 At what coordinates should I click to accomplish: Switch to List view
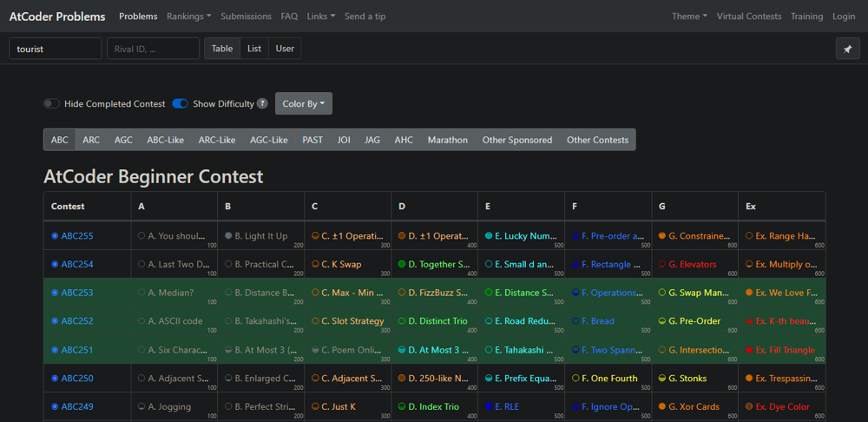pyautogui.click(x=254, y=49)
